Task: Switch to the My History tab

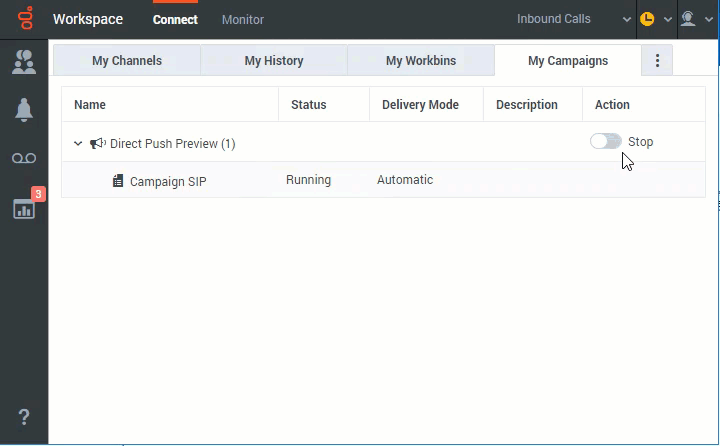Action: (x=274, y=61)
